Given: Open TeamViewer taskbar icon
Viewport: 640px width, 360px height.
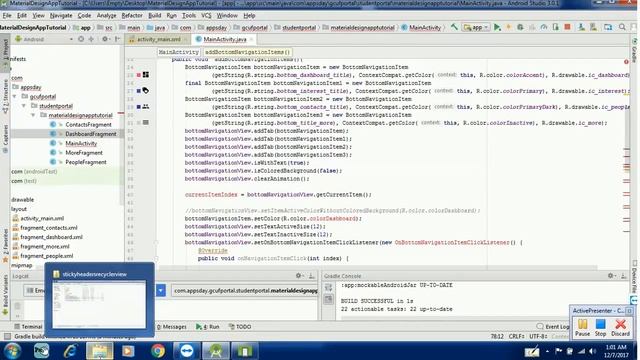Looking at the screenshot, I should pyautogui.click(x=187, y=351).
